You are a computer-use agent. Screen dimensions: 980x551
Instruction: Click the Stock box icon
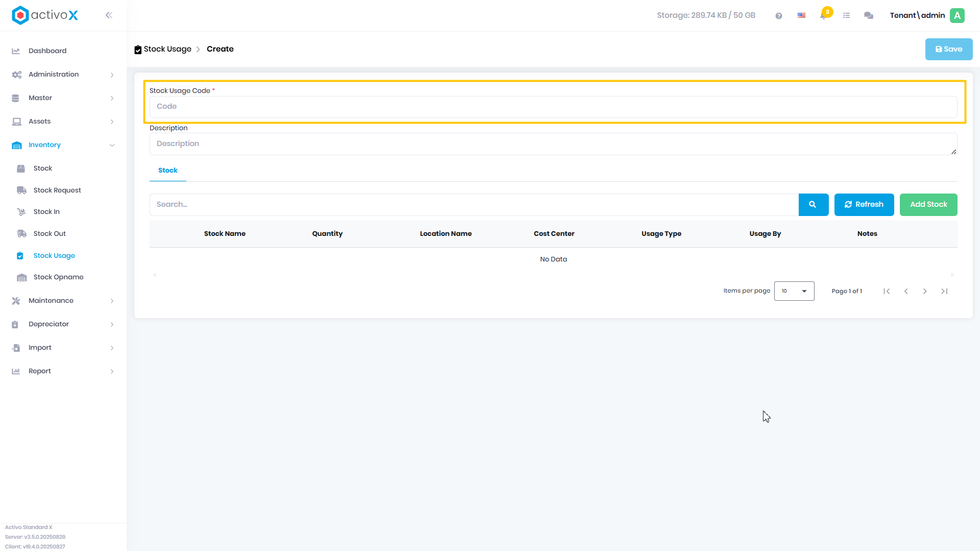coord(21,169)
